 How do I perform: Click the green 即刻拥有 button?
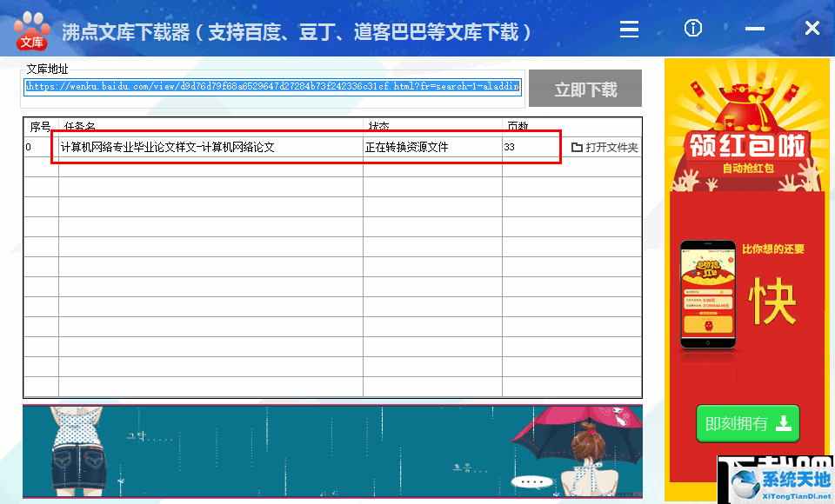tap(748, 424)
